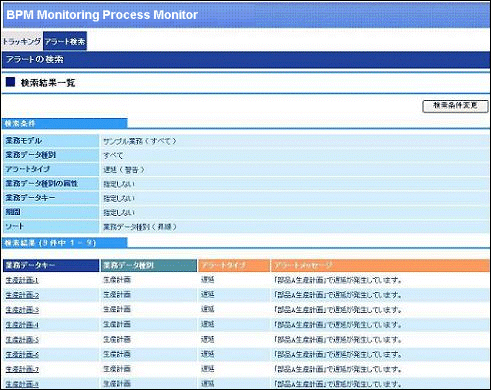
Task: Open the 生産計画-1 link
Action: [x=22, y=280]
